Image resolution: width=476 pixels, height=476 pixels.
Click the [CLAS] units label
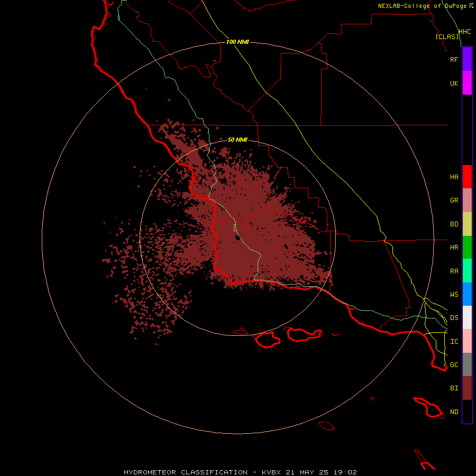point(447,37)
